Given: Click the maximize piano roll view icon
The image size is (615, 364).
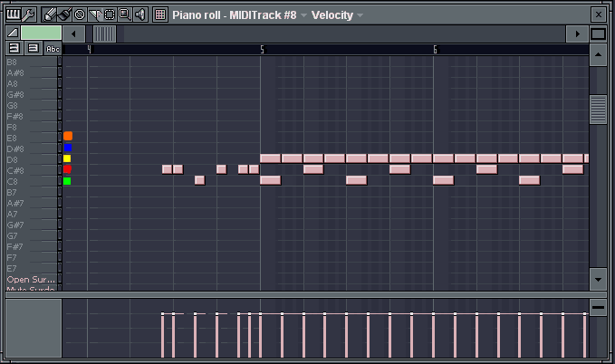Looking at the screenshot, I should tap(598, 34).
